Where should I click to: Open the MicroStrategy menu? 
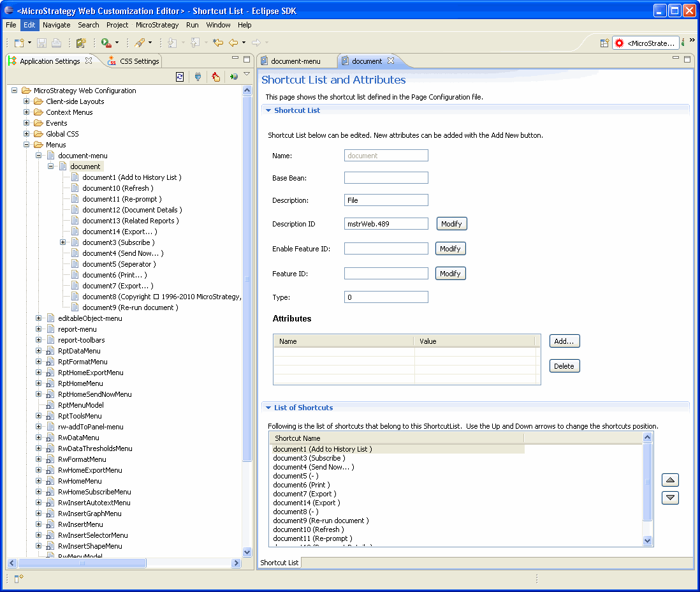tap(157, 25)
